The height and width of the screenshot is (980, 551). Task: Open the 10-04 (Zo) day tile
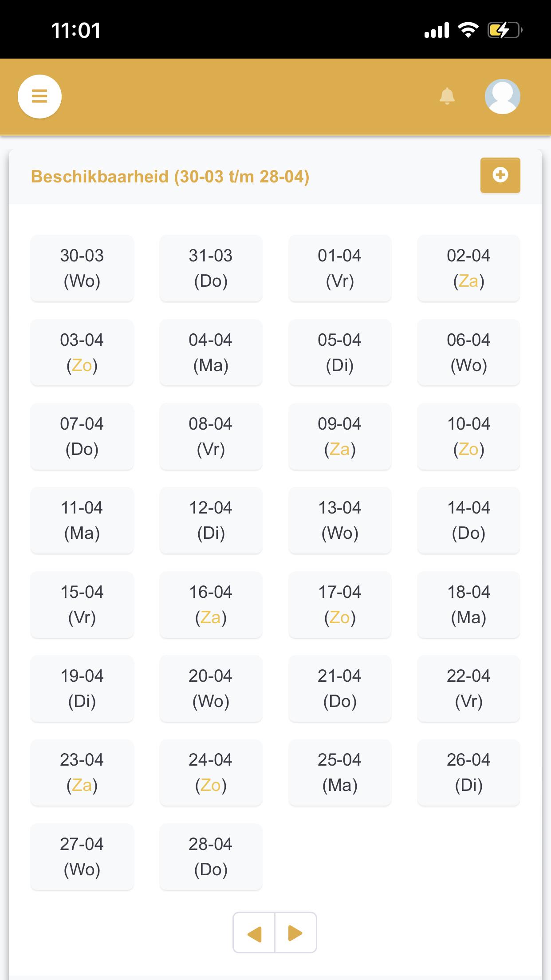[x=468, y=436]
